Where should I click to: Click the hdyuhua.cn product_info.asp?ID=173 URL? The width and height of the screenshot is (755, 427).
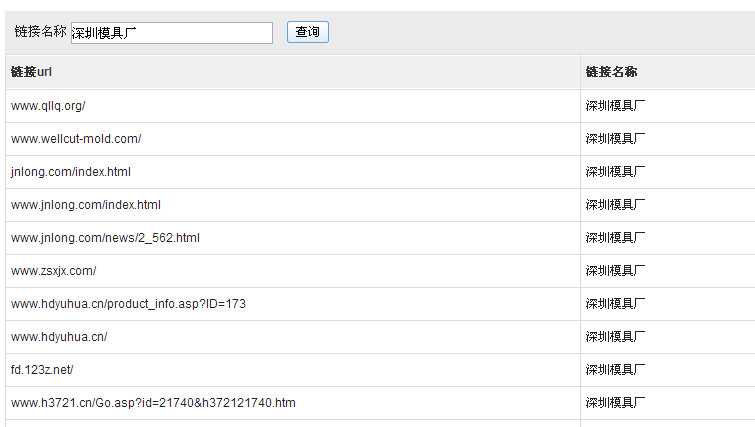tap(128, 304)
